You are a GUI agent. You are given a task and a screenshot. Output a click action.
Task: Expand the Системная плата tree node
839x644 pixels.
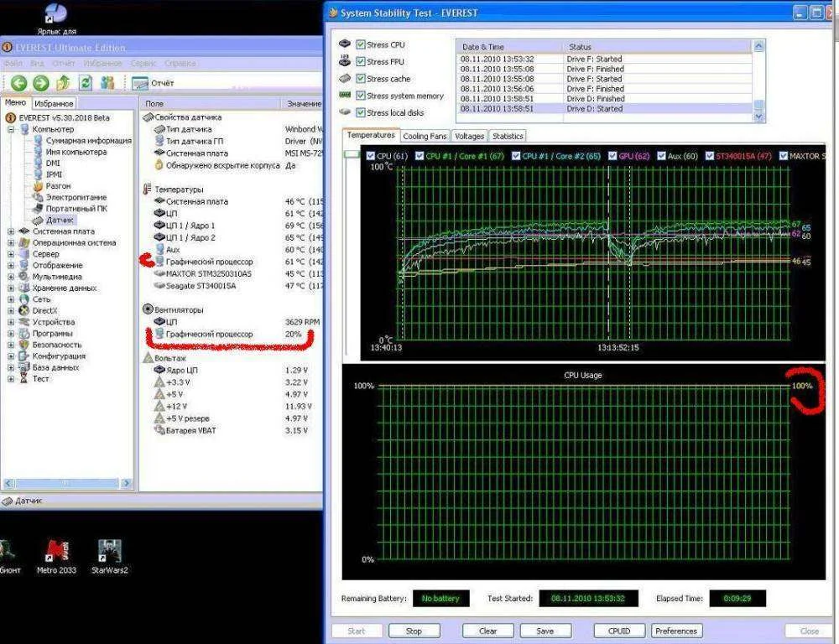click(x=11, y=231)
